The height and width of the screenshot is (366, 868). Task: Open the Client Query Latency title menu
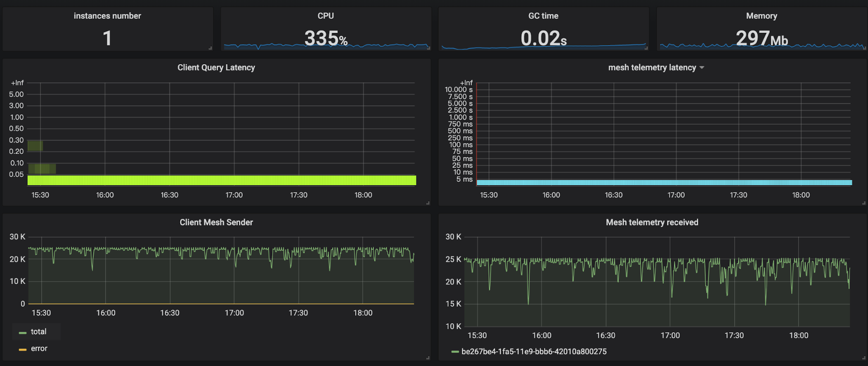[216, 68]
